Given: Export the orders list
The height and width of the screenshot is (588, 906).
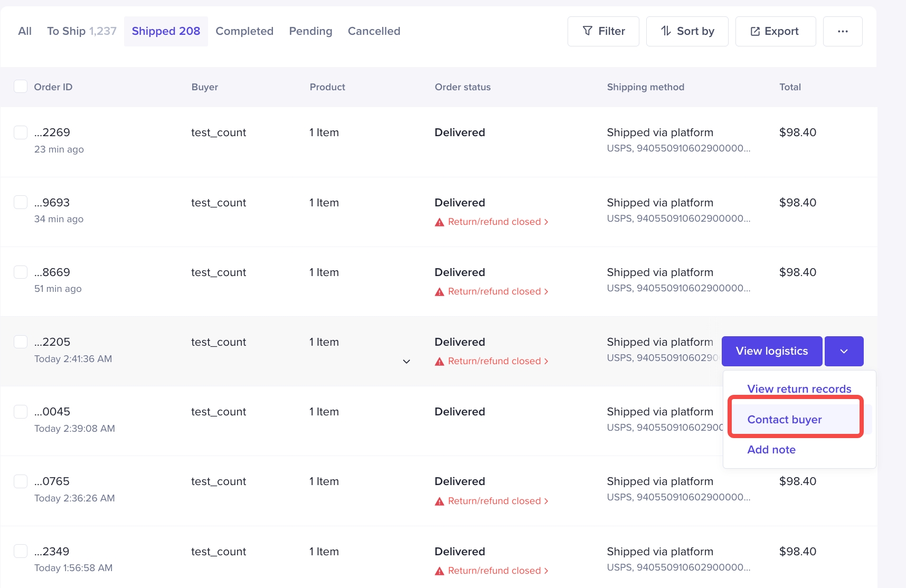Looking at the screenshot, I should [775, 31].
